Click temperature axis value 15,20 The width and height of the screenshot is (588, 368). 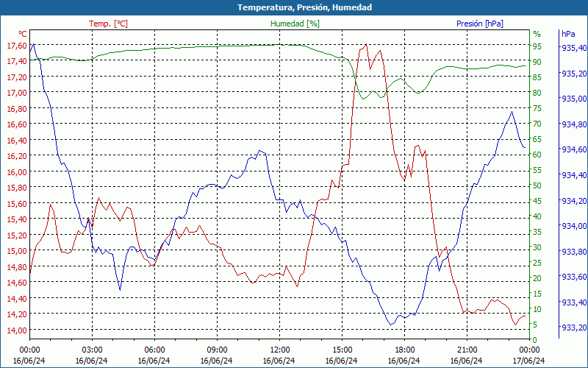point(17,235)
